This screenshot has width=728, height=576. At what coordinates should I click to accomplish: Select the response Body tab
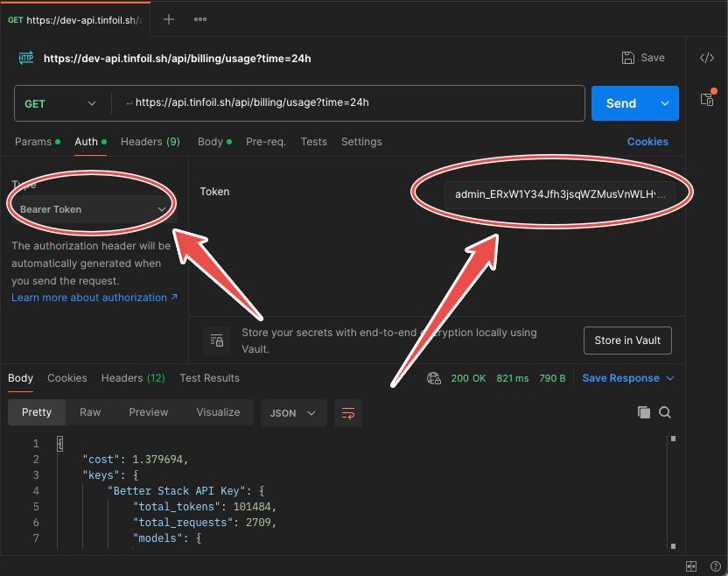(20, 378)
